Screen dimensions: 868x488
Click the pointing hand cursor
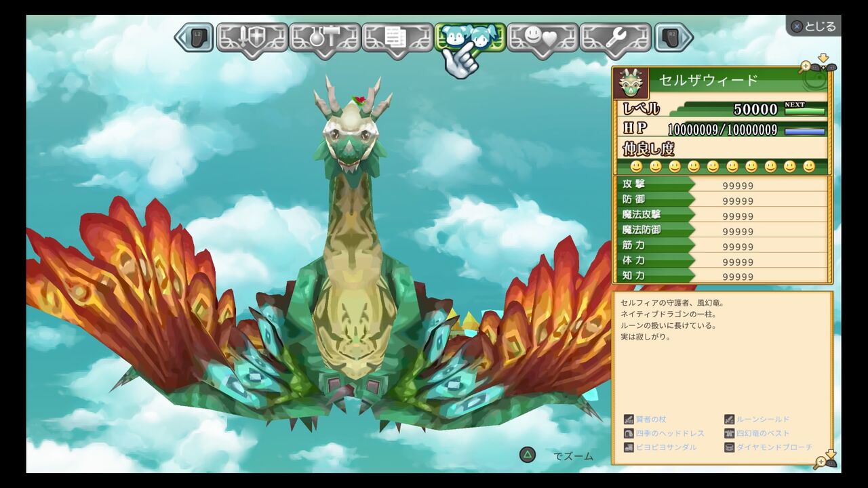click(460, 60)
